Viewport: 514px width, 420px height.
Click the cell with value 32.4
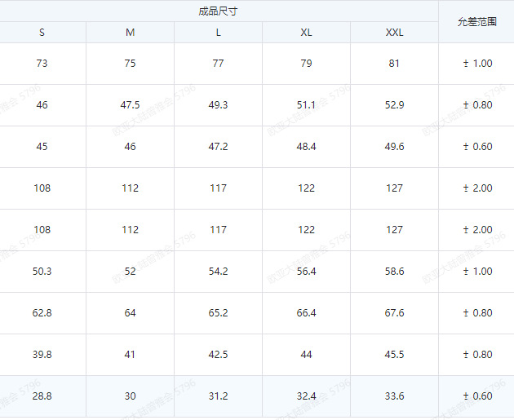(306, 396)
